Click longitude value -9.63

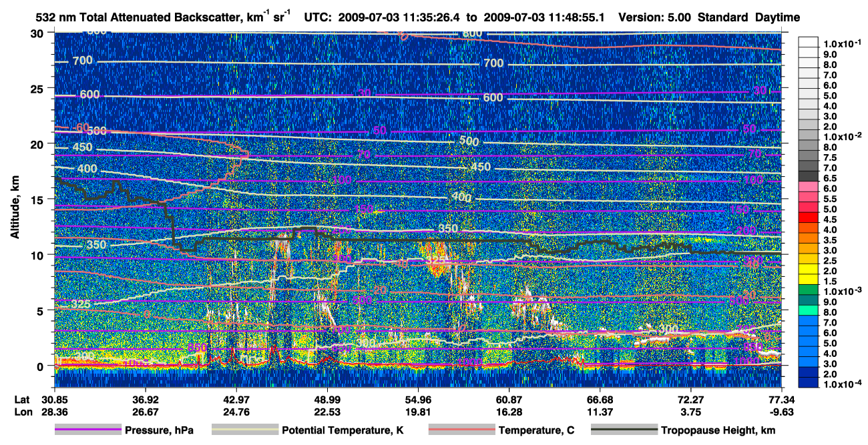(782, 412)
